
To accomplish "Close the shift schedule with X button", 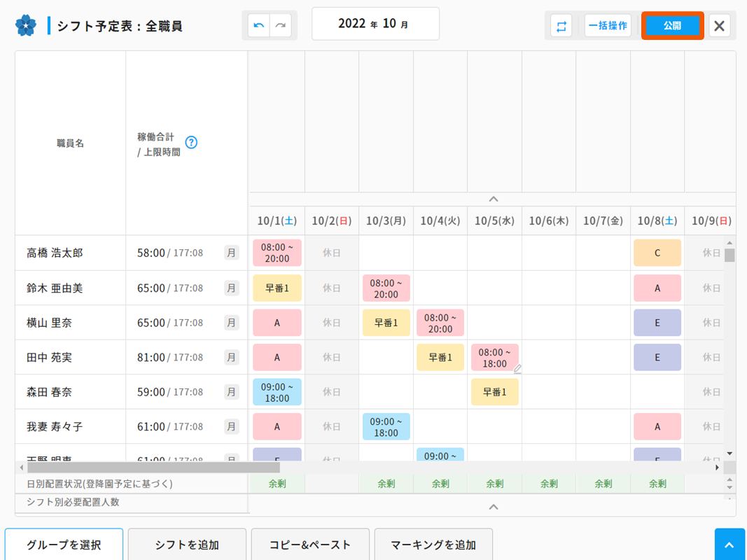I will coord(719,26).
